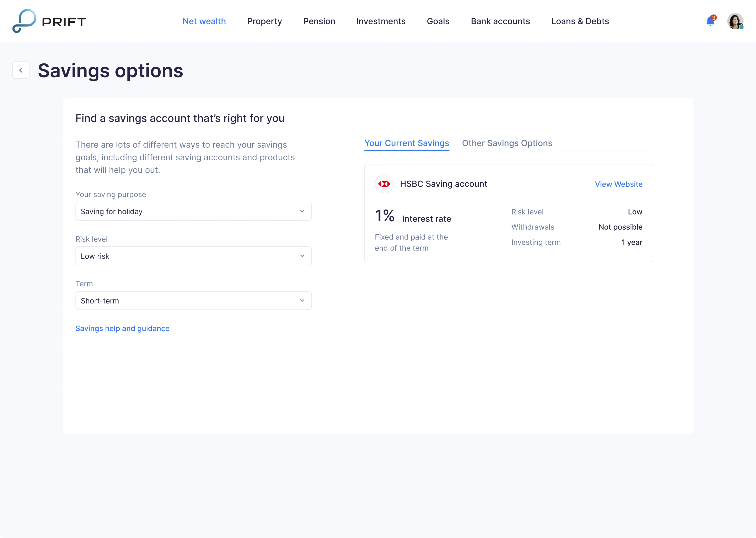Viewport: 756px width, 538px height.
Task: Open the Goals section
Action: 438,21
